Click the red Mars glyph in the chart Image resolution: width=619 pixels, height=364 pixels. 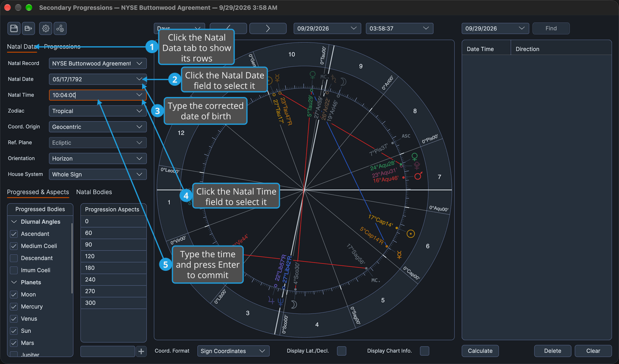tap(419, 176)
